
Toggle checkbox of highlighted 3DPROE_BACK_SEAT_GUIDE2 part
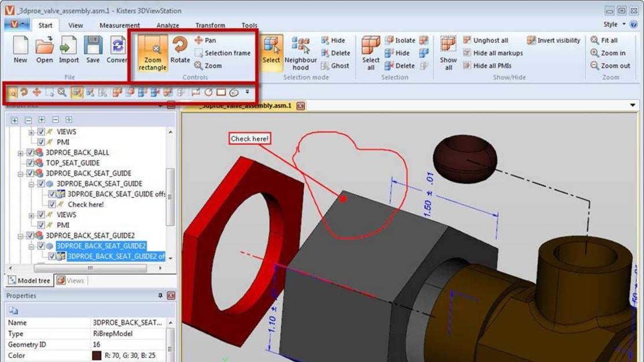41,245
